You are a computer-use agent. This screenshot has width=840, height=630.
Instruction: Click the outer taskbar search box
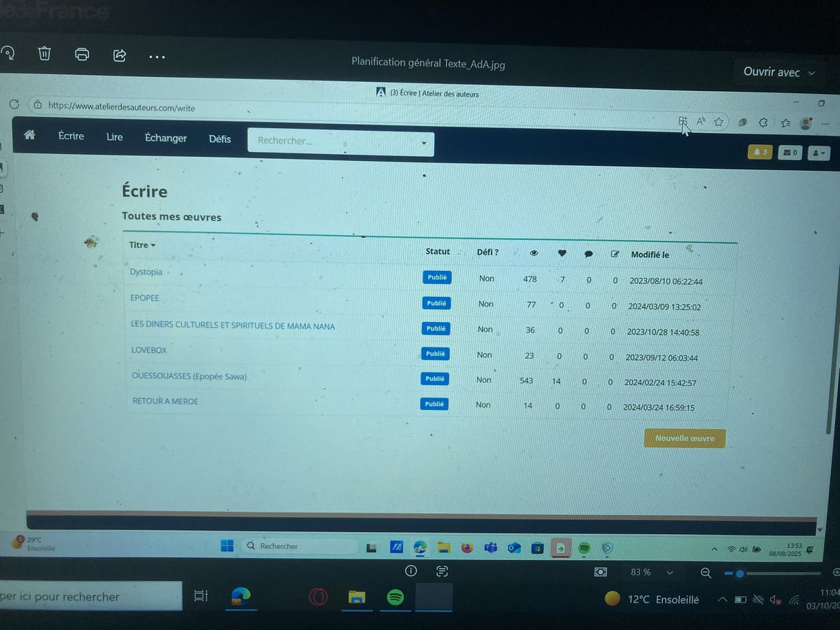[x=91, y=597]
